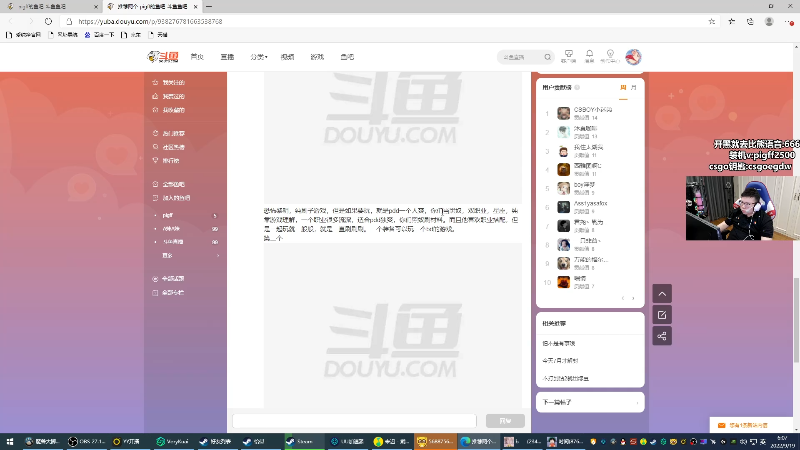Image resolution: width=800 pixels, height=450 pixels.
Task: Open the YY taskbar application
Action: (x=128, y=441)
